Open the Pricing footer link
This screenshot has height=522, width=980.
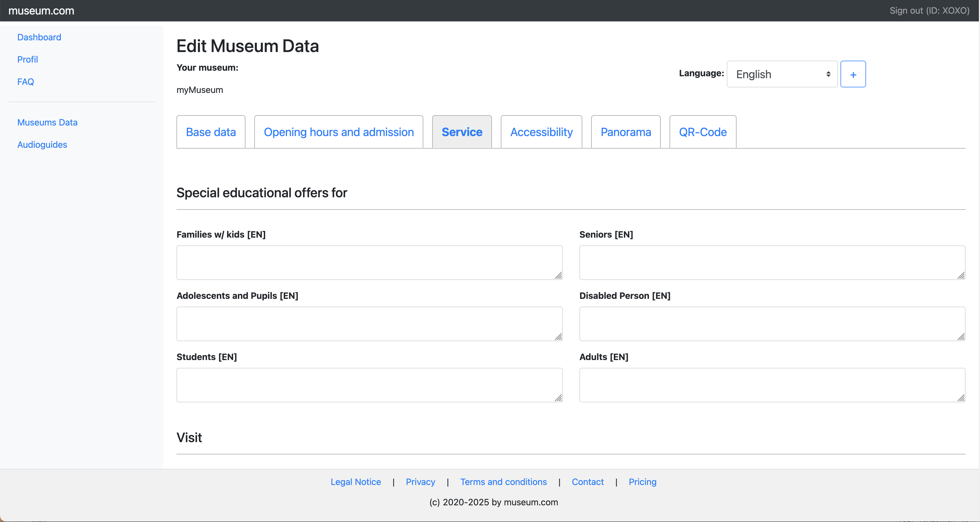pyautogui.click(x=642, y=482)
